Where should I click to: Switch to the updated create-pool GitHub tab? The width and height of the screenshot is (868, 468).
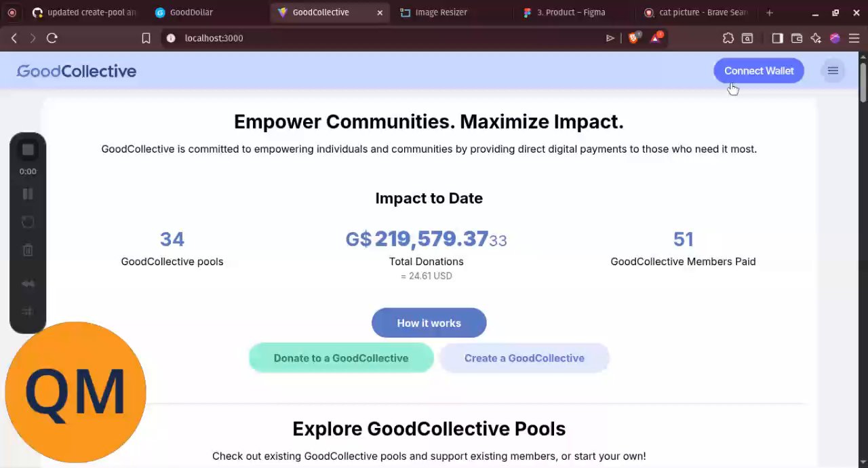tap(84, 12)
